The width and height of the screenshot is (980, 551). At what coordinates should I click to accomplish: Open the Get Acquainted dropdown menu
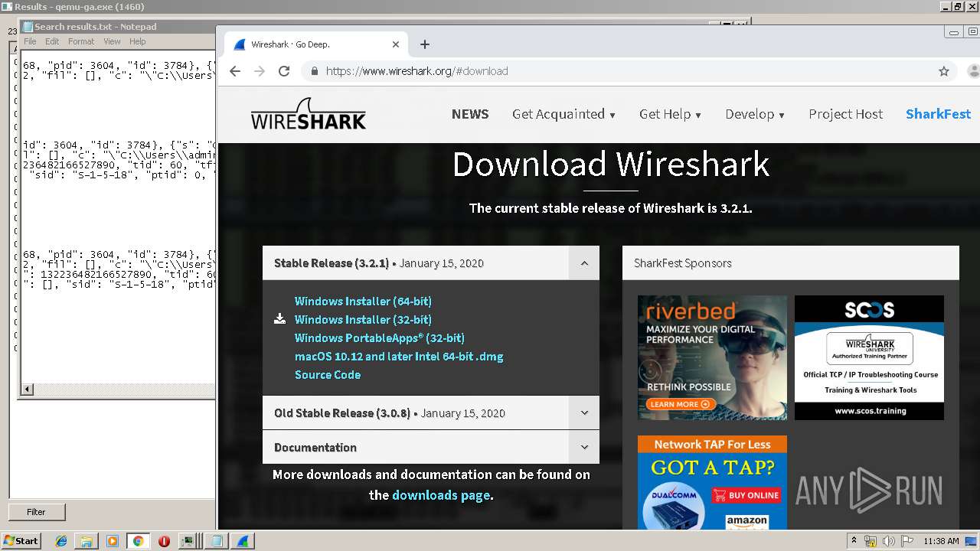click(x=563, y=114)
